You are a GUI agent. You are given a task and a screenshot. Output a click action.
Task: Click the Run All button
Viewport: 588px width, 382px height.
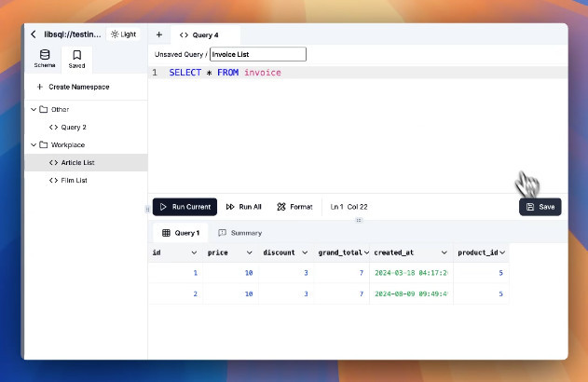(244, 207)
